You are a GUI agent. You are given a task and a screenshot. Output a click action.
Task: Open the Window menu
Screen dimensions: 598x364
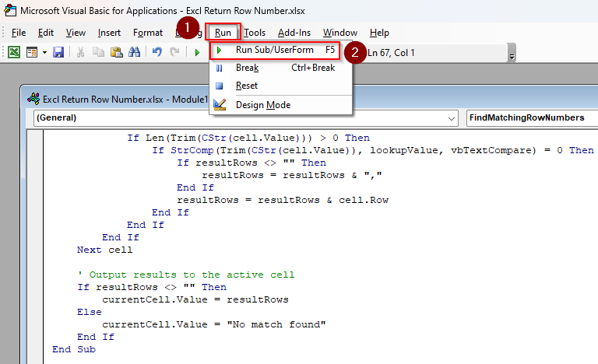tap(339, 33)
